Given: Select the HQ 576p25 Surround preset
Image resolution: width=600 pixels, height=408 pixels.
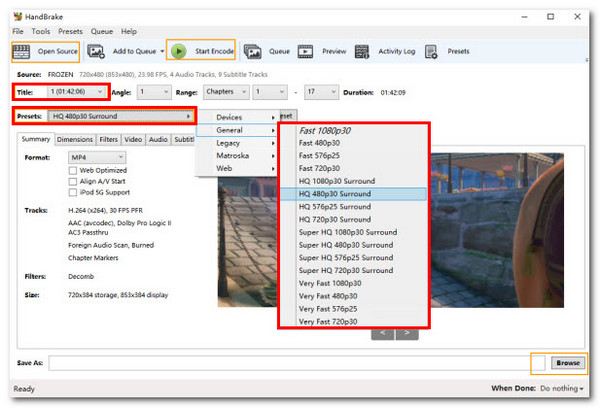Looking at the screenshot, I should click(x=354, y=207).
